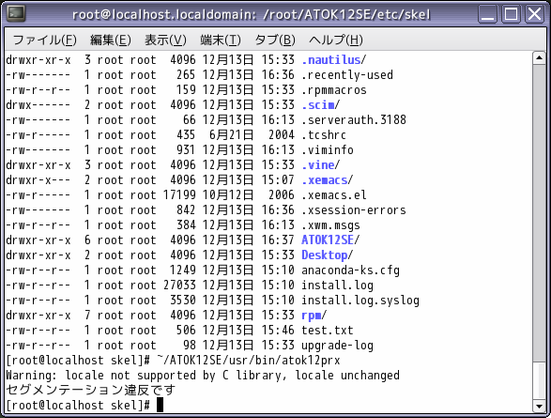This screenshot has height=418, width=551.
Task: Click the ~/ATOK12SE/usr/bin/atok12prx command text
Action: (x=248, y=361)
